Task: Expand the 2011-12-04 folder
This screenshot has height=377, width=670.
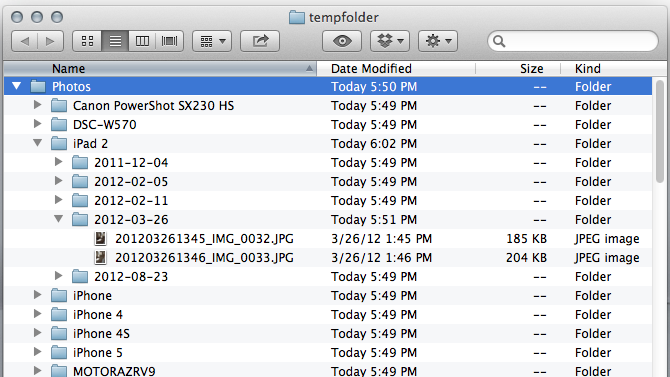Action: (59, 162)
